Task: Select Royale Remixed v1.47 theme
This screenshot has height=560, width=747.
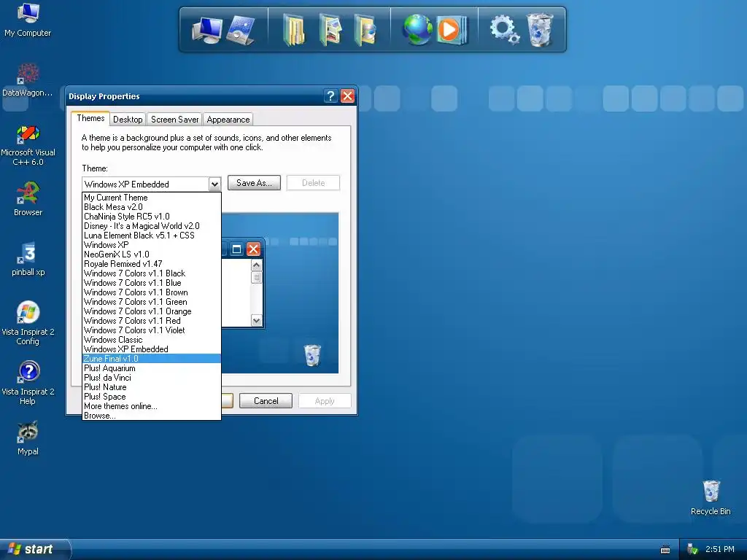Action: pyautogui.click(x=152, y=264)
